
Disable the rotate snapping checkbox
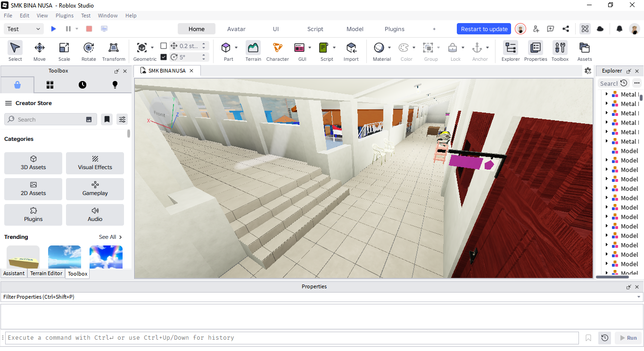pos(164,57)
